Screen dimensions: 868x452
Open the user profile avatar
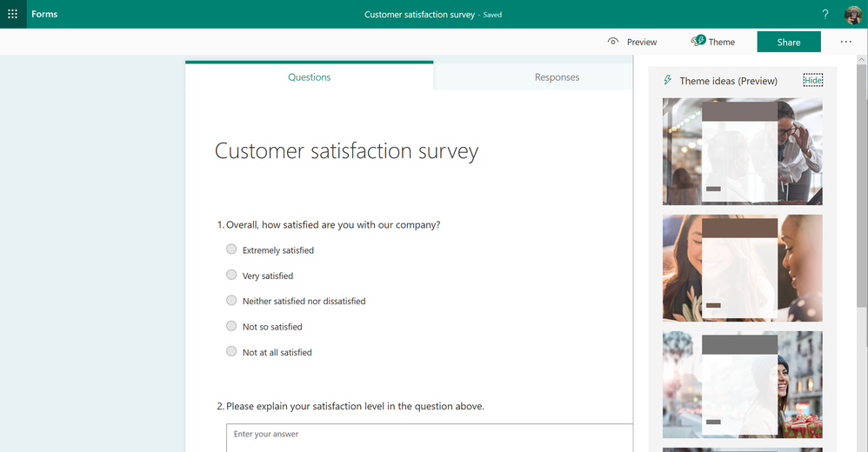[853, 15]
